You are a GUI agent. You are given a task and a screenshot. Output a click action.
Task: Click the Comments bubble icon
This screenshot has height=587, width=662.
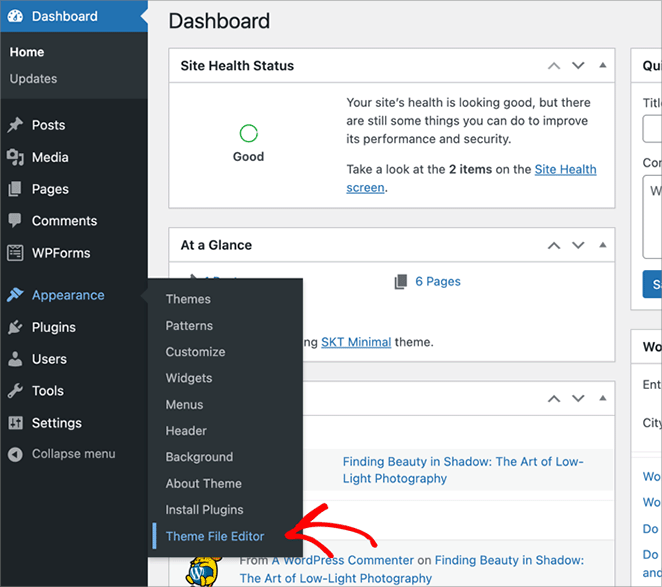[15, 221]
